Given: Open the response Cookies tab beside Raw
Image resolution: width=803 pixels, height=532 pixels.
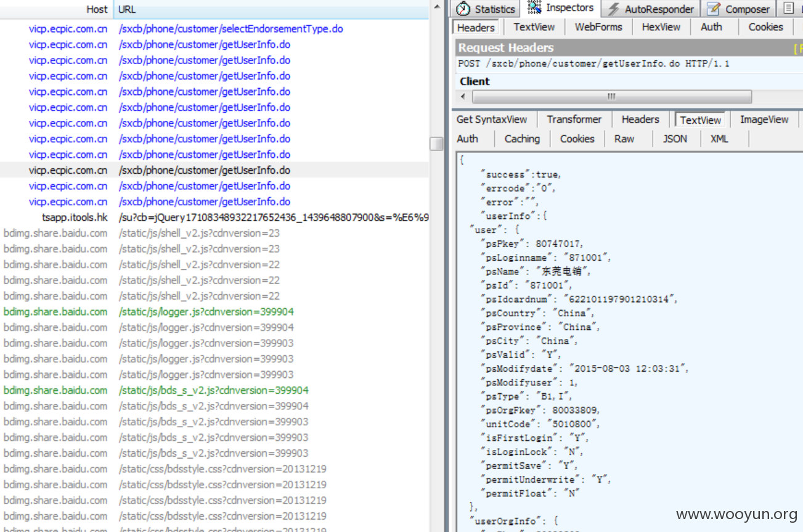Looking at the screenshot, I should pos(577,139).
